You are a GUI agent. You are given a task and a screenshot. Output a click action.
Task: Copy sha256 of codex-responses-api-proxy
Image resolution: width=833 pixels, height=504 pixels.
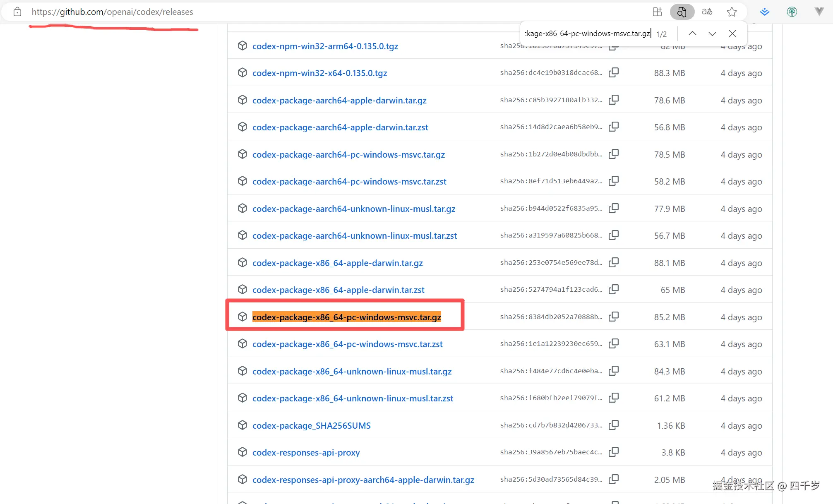click(x=614, y=452)
